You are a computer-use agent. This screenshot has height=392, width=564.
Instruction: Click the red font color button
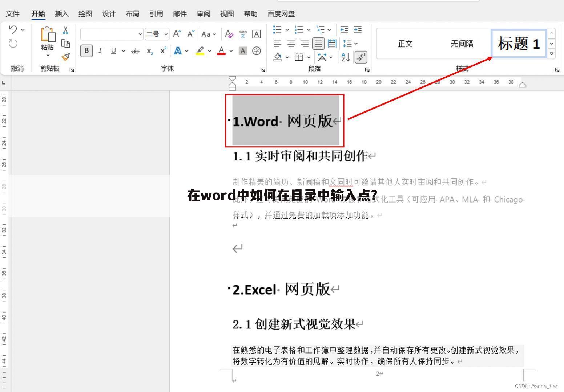tap(221, 51)
